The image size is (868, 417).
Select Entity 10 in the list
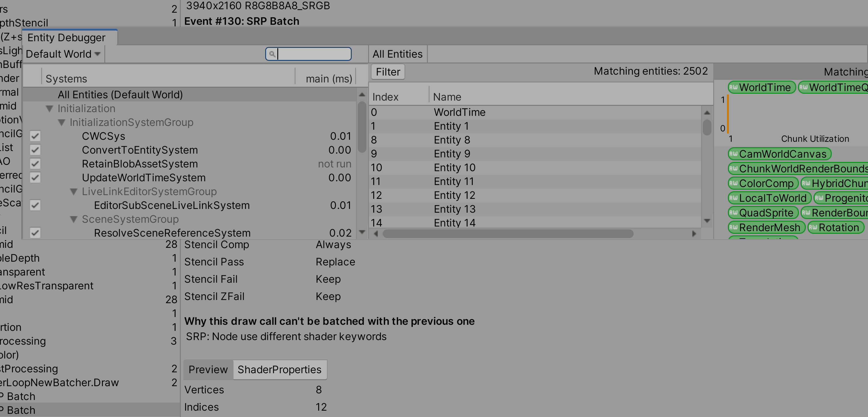454,167
